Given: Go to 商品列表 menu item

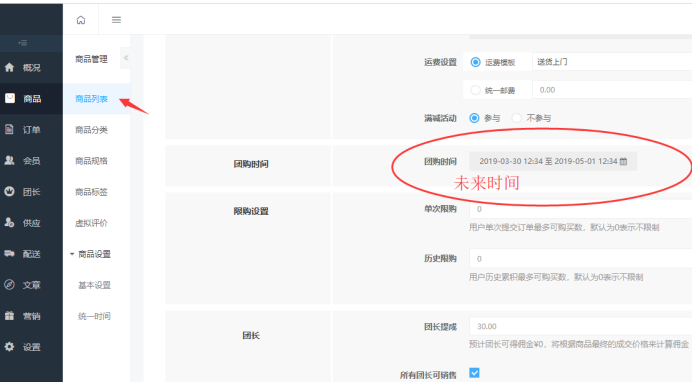Looking at the screenshot, I should (x=91, y=99).
